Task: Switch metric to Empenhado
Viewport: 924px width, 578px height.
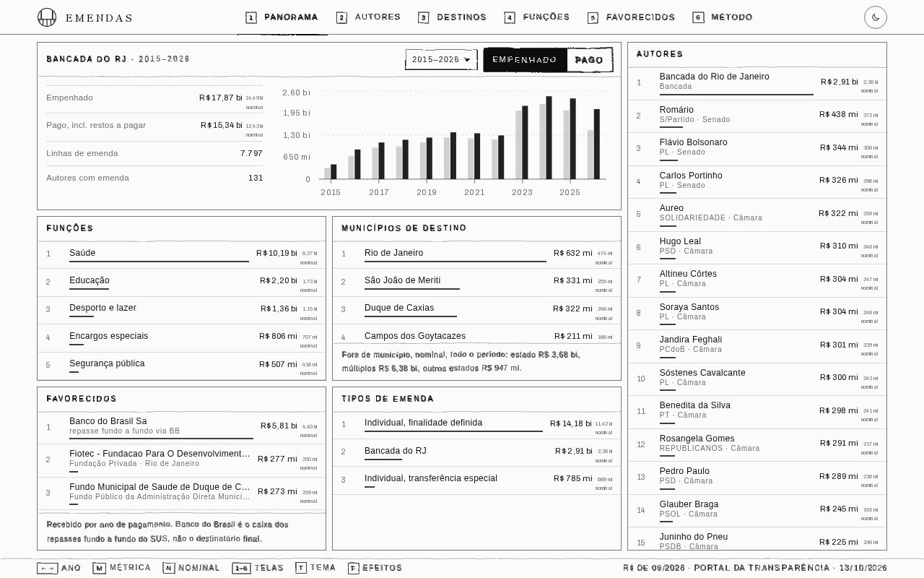Action: (525, 60)
